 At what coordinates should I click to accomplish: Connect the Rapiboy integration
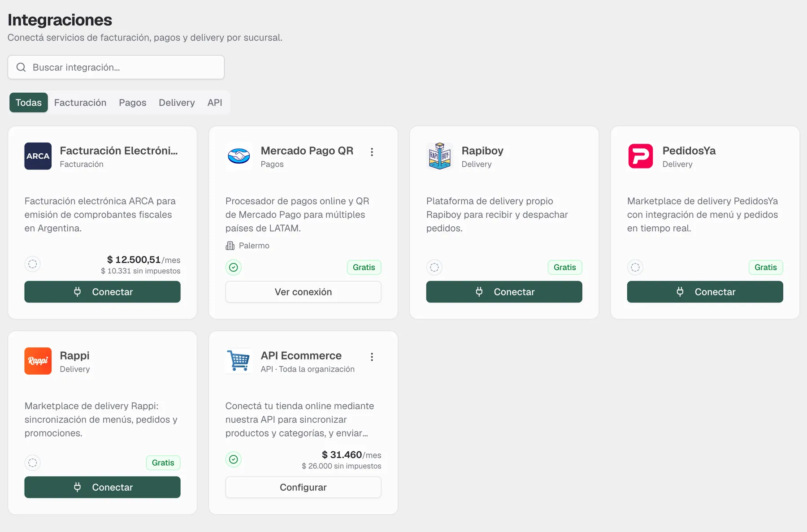504,292
